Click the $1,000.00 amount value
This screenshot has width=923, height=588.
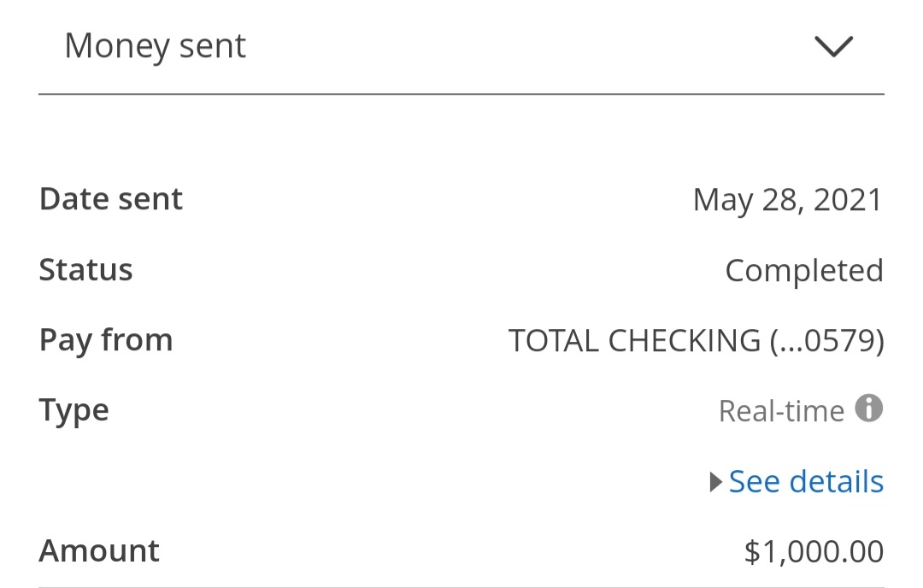[x=814, y=552]
